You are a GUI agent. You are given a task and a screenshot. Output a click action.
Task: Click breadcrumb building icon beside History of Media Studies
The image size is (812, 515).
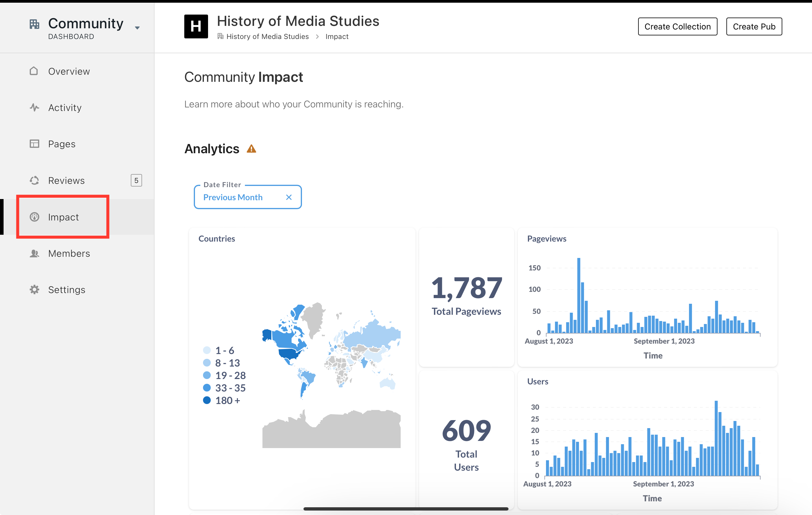pyautogui.click(x=221, y=37)
